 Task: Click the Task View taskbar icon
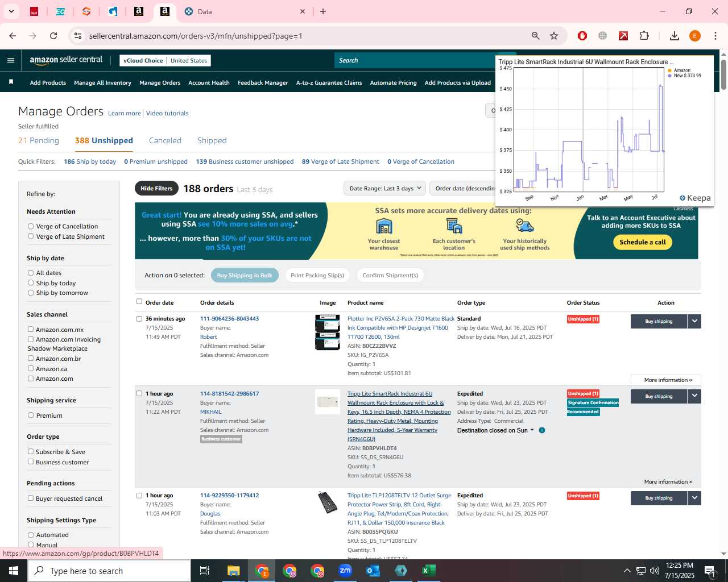tap(205, 571)
